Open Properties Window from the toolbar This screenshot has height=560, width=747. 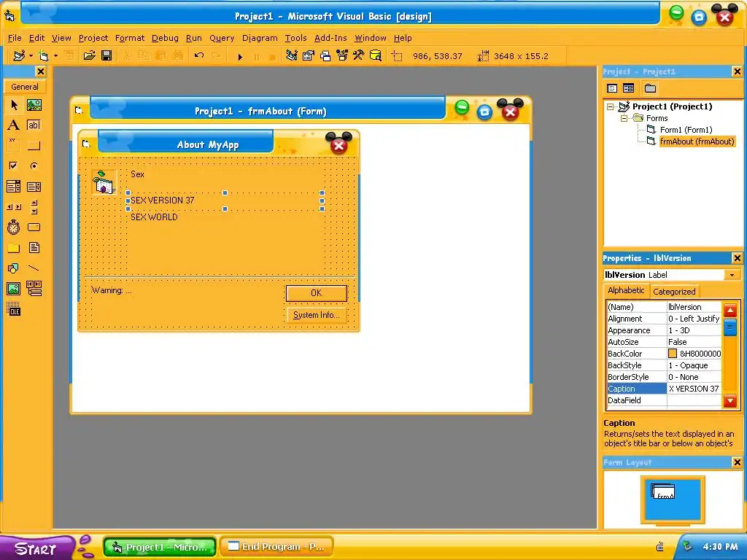309,55
